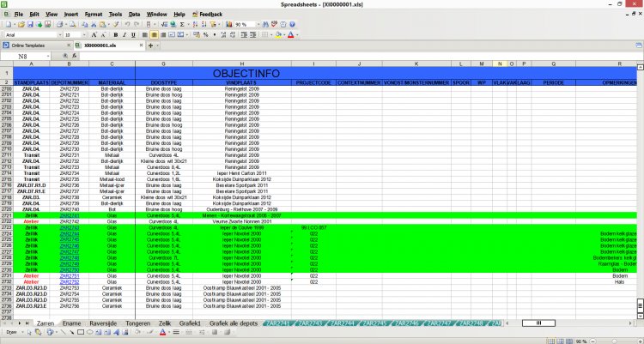Click the Undo arrow icon

click(x=127, y=24)
